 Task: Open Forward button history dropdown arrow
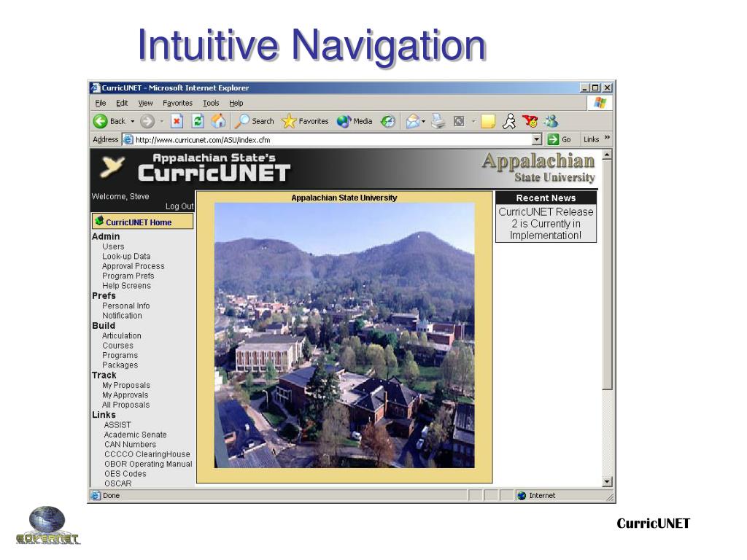tap(161, 122)
